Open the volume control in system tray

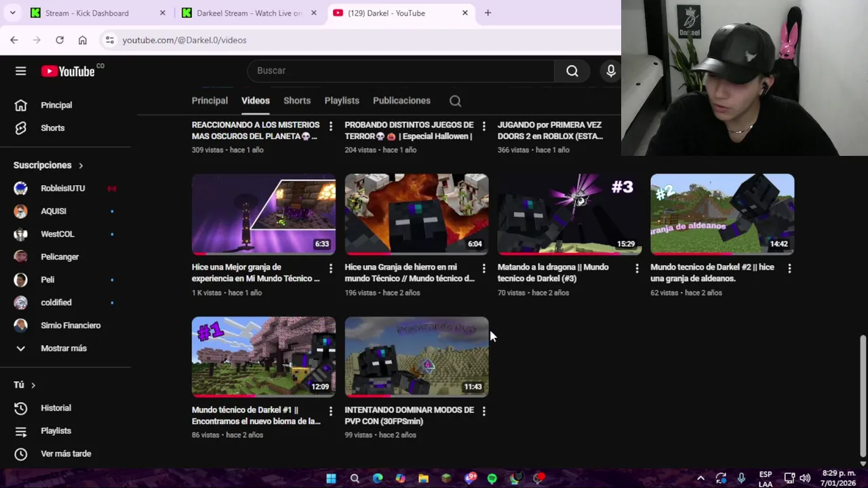point(805,479)
